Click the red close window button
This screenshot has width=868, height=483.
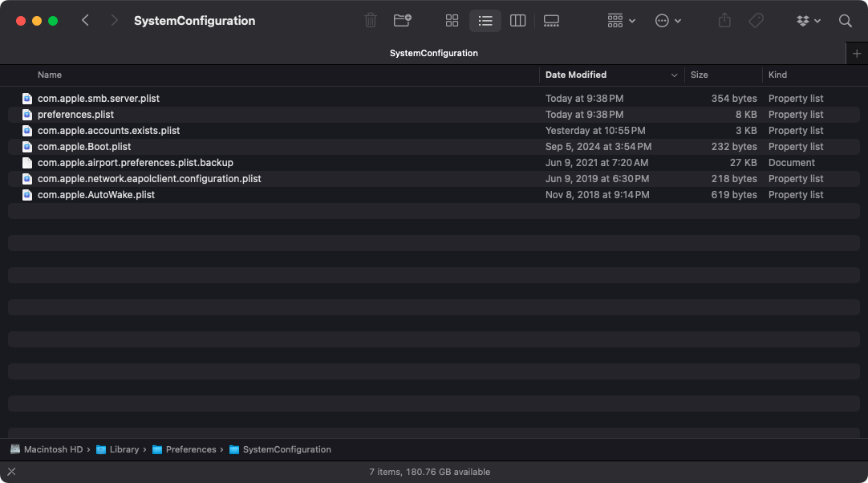coord(21,21)
